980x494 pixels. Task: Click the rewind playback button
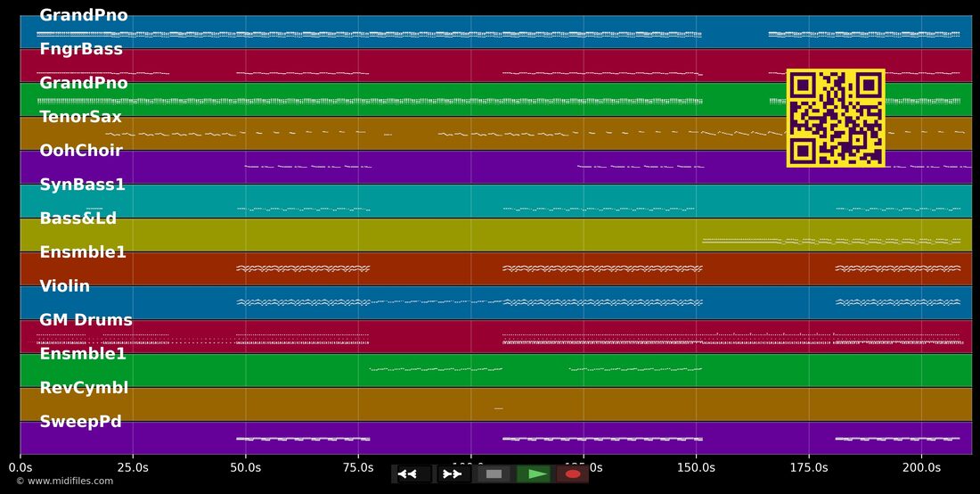(413, 474)
